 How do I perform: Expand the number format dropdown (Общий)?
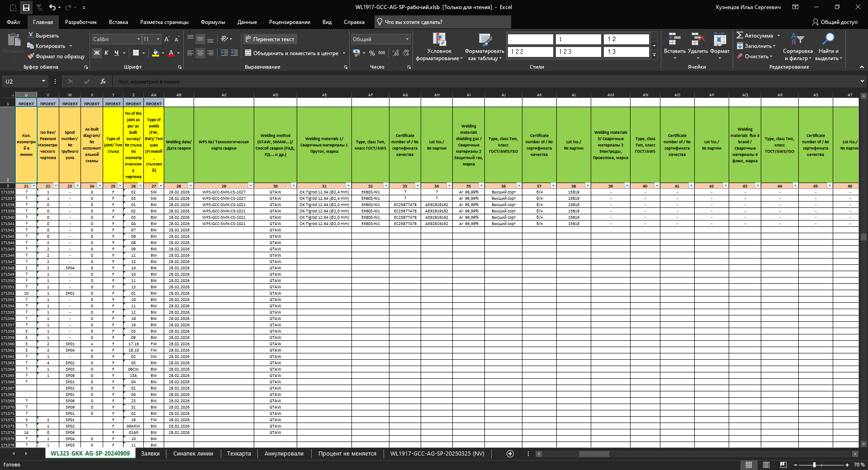click(407, 39)
